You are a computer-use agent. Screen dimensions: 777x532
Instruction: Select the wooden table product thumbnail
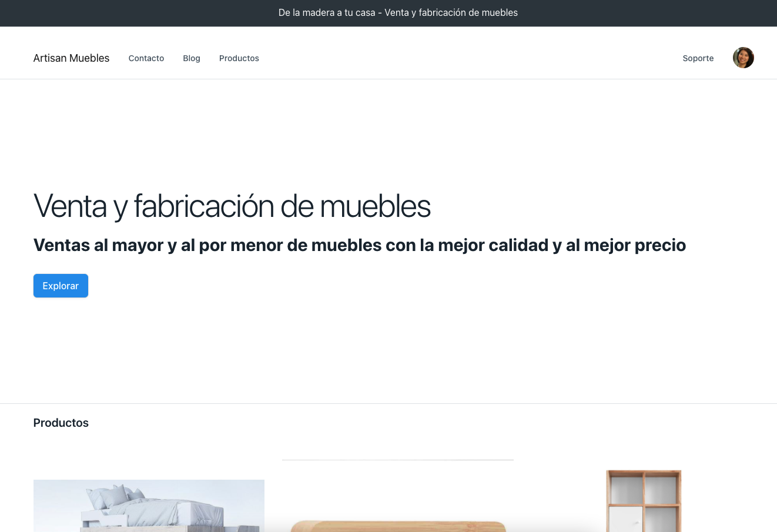click(398, 523)
